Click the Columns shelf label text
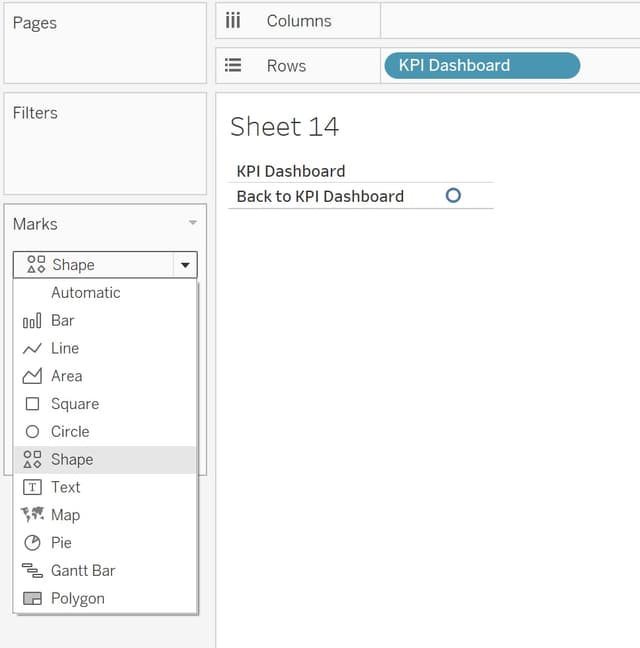 [x=299, y=21]
